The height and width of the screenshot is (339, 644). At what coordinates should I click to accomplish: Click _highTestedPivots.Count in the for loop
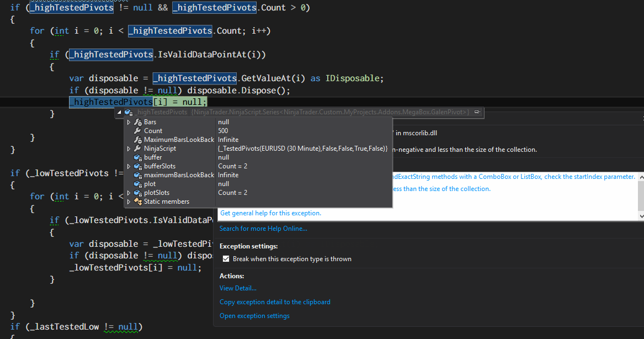[185, 31]
